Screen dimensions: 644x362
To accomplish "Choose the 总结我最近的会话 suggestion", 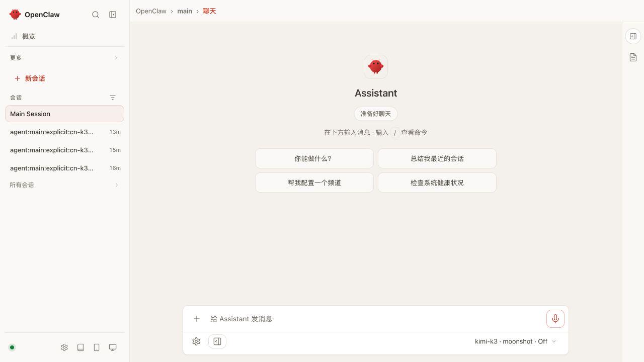I will (x=437, y=158).
